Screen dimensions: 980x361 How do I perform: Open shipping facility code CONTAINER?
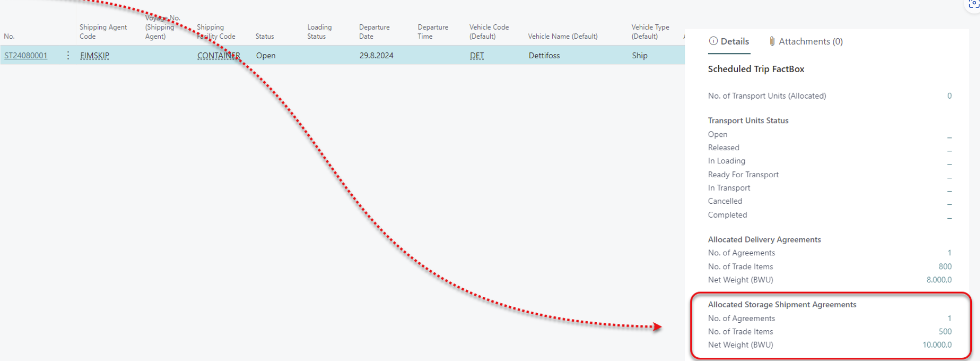tap(218, 55)
